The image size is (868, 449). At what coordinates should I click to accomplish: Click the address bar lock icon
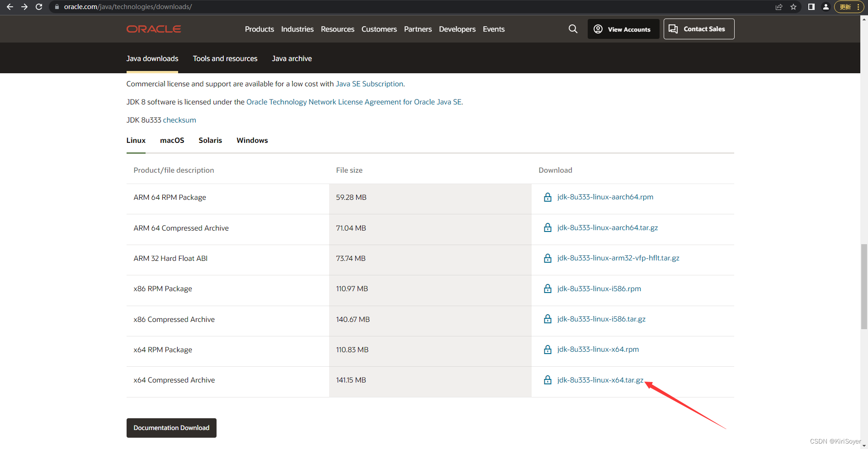pyautogui.click(x=57, y=7)
